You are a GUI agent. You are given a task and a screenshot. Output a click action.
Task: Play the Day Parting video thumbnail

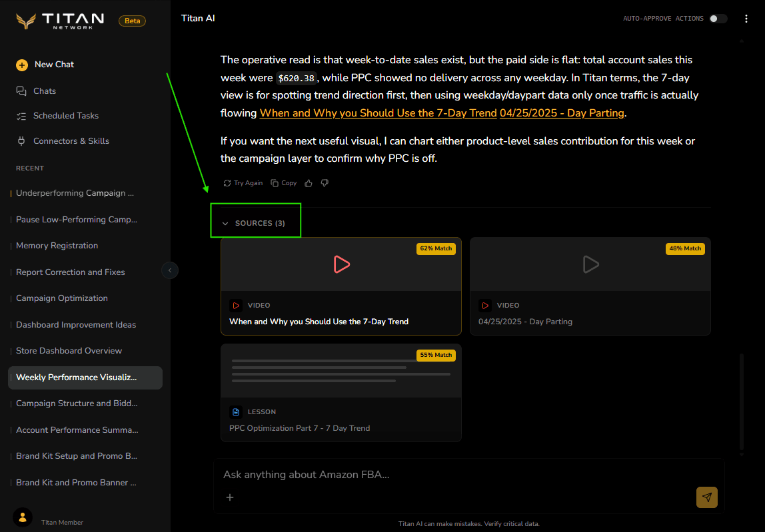point(590,264)
